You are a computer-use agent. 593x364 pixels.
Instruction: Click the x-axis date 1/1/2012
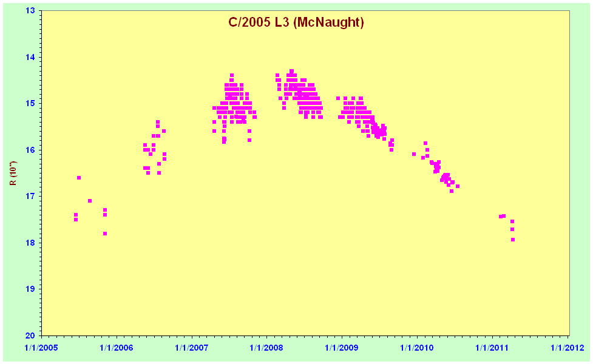tap(567, 348)
